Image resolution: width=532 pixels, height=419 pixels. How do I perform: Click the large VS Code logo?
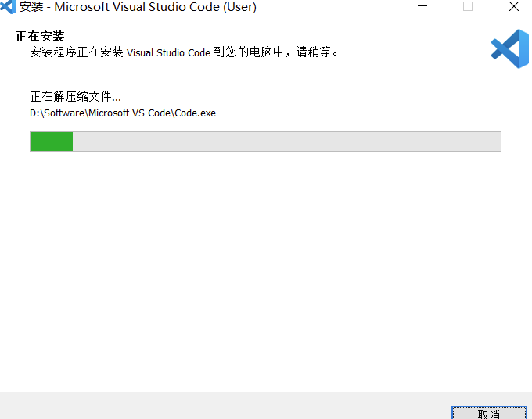[x=510, y=48]
